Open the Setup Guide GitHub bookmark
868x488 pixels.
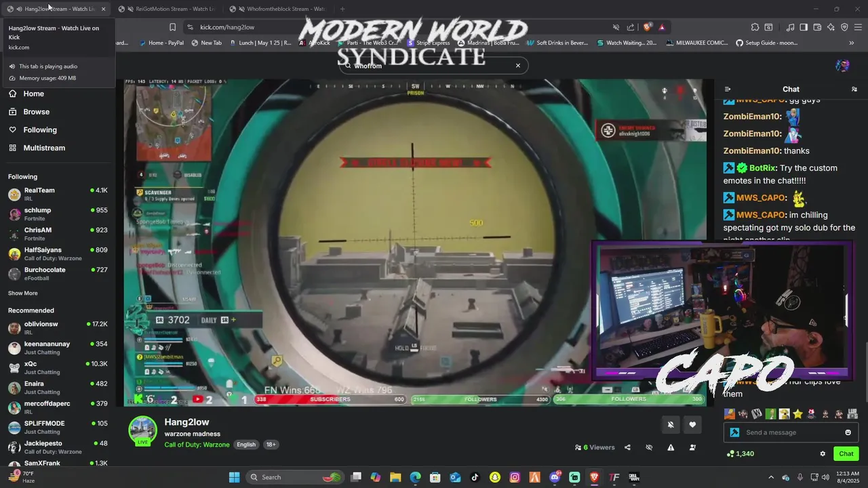(x=767, y=43)
